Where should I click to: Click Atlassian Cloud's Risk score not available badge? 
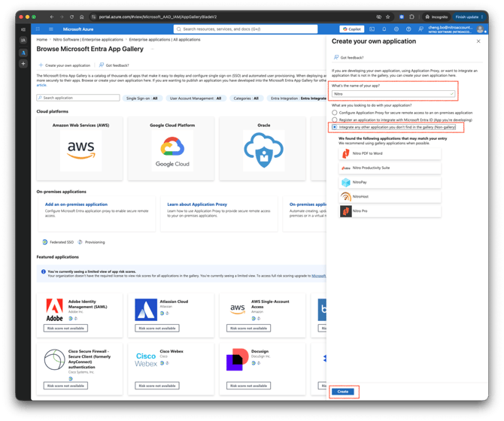[x=157, y=329]
